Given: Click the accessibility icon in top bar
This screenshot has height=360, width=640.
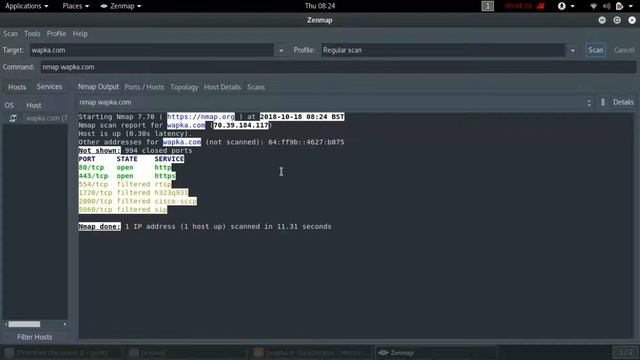Looking at the screenshot, I should pos(562,6).
